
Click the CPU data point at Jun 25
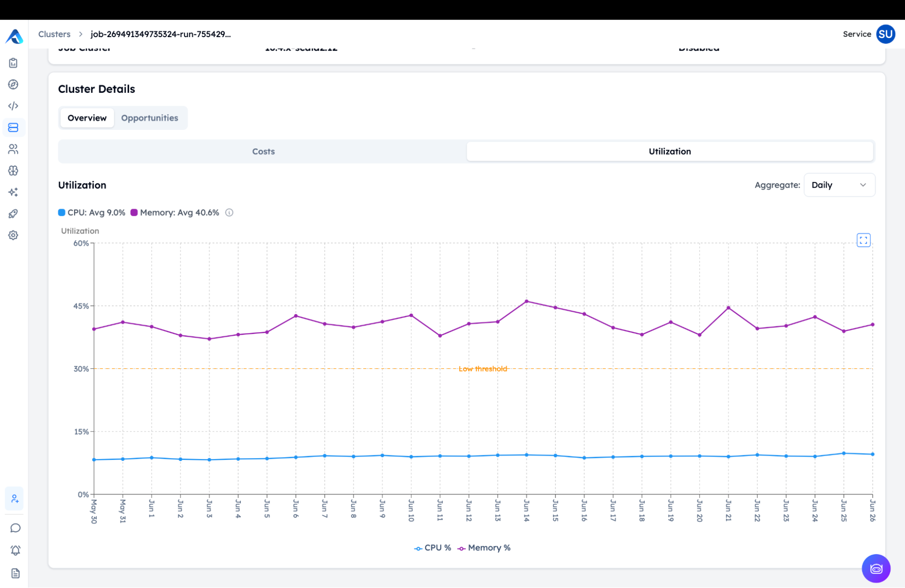tap(843, 453)
